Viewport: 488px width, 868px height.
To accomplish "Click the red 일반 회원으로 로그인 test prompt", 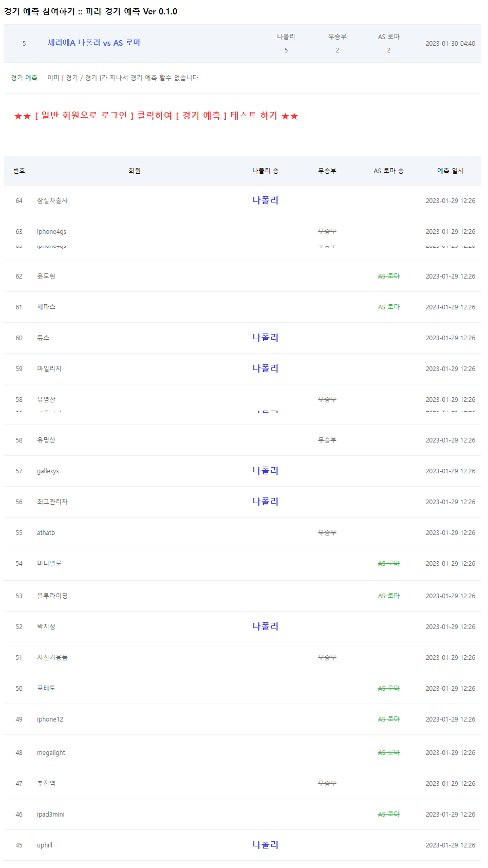I will click(x=156, y=116).
